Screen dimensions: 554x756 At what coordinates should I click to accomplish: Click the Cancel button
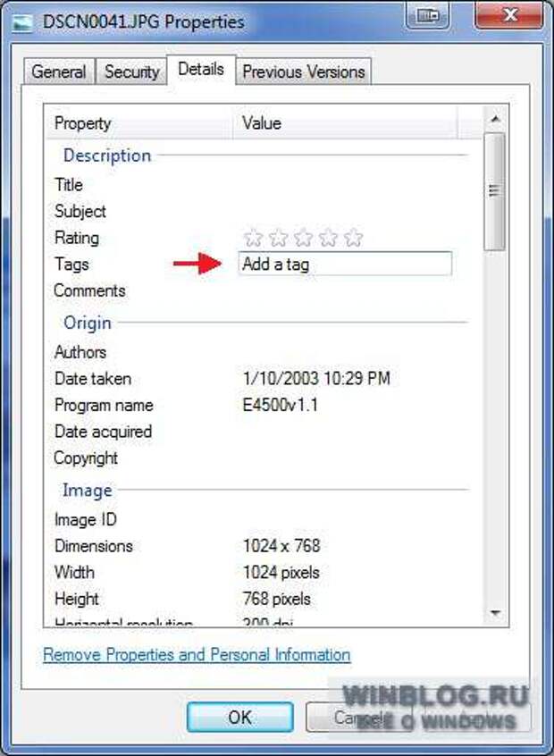(x=353, y=718)
